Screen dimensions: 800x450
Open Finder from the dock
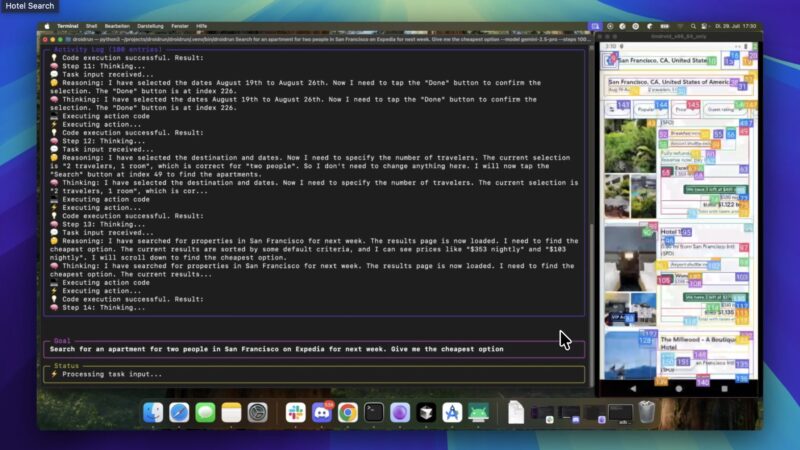tap(153, 412)
